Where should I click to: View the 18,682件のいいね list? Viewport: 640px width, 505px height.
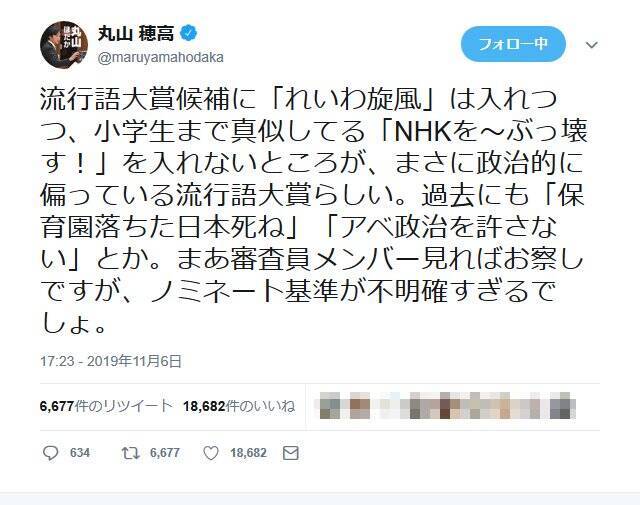[239, 406]
